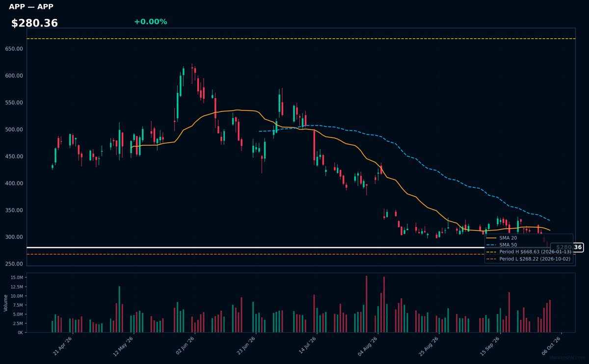Viewport: 589px width, 364px height.
Task: Select the 550.00 price axis label
Action: click(14, 103)
